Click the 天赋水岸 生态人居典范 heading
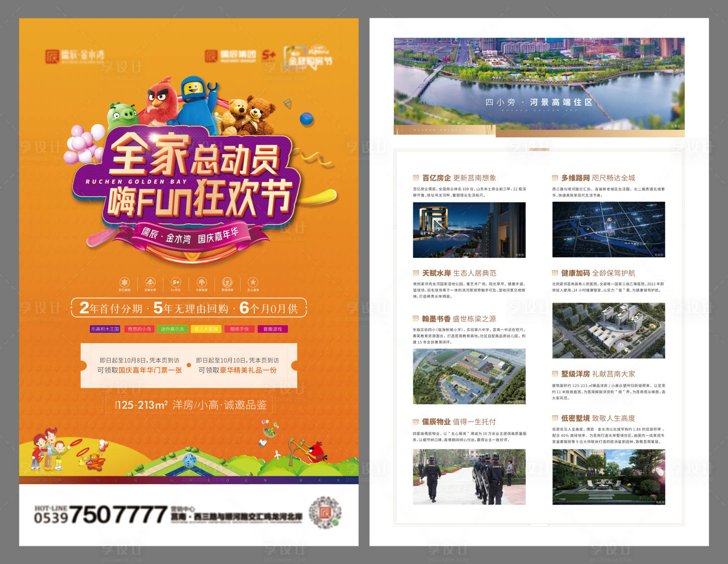 pyautogui.click(x=459, y=273)
